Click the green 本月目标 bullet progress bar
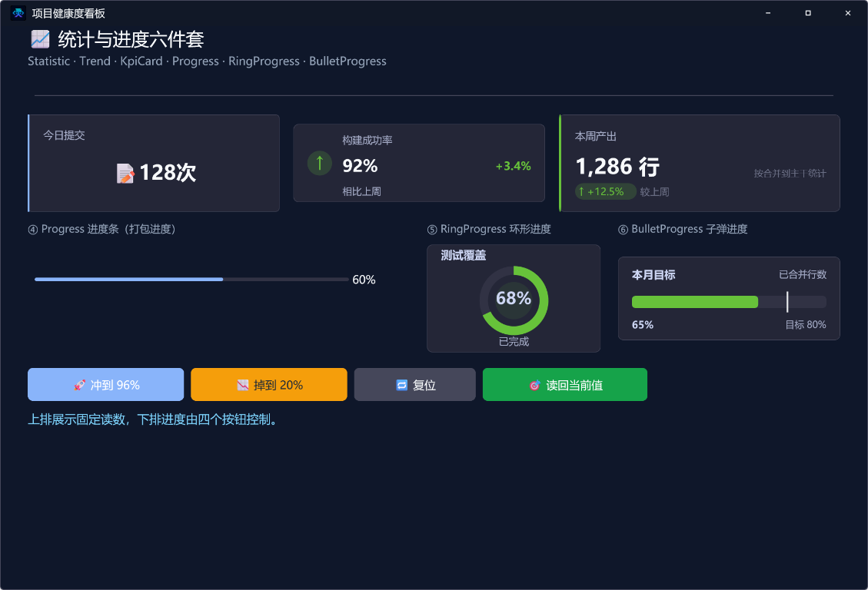The width and height of the screenshot is (868, 590). coord(729,302)
